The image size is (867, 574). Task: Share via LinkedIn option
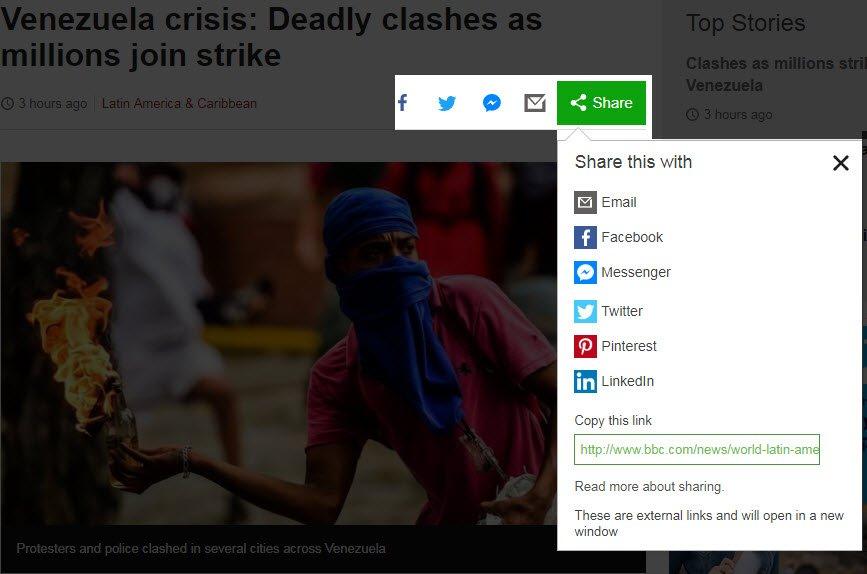[x=614, y=382]
